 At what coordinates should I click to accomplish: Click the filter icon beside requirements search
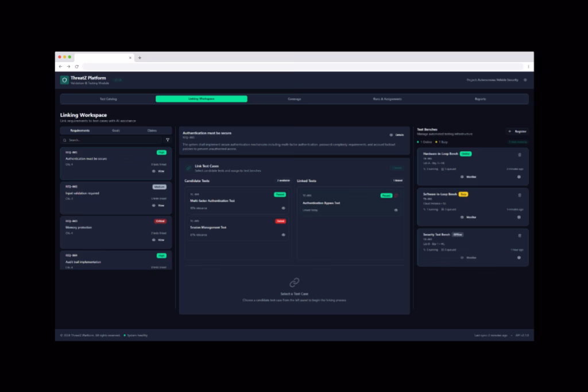[x=168, y=140]
